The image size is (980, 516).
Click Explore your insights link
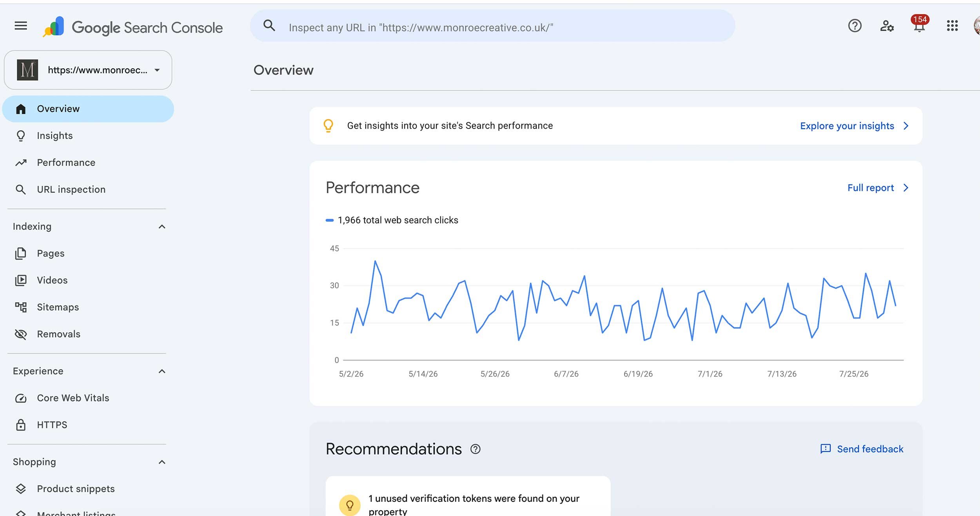pyautogui.click(x=847, y=126)
